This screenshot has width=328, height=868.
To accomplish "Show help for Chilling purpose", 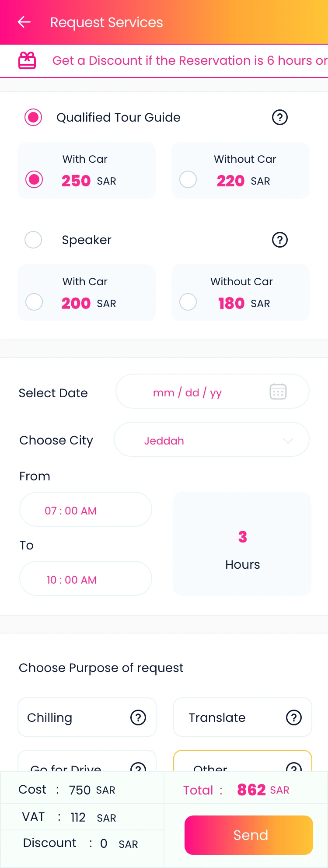I will pyautogui.click(x=138, y=717).
